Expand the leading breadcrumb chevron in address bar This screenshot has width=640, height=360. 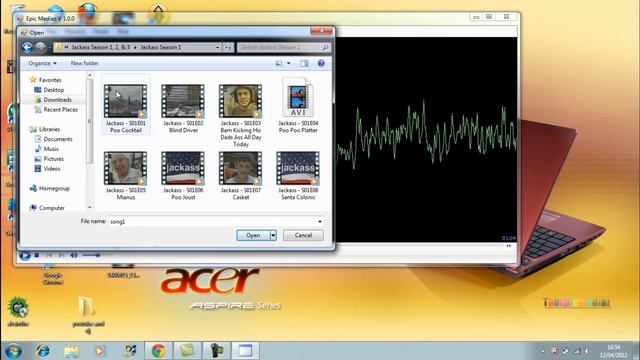pos(66,48)
